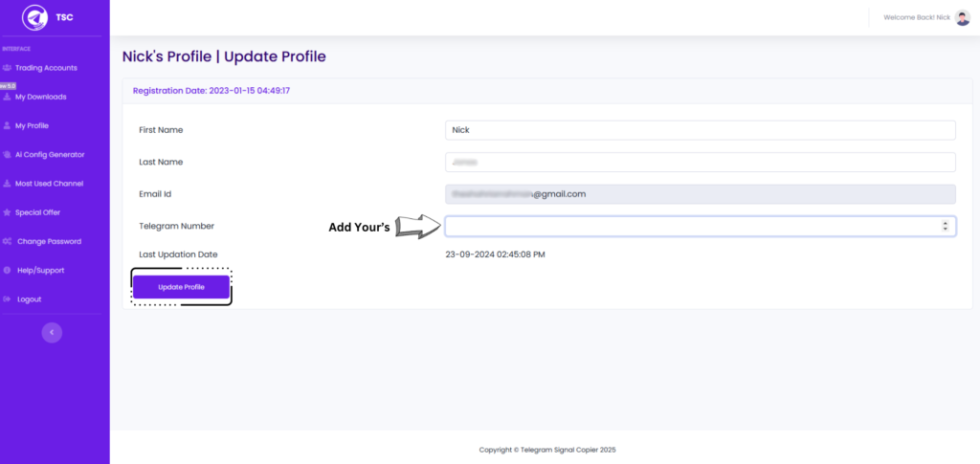Focus the Last Name text field

click(700, 163)
